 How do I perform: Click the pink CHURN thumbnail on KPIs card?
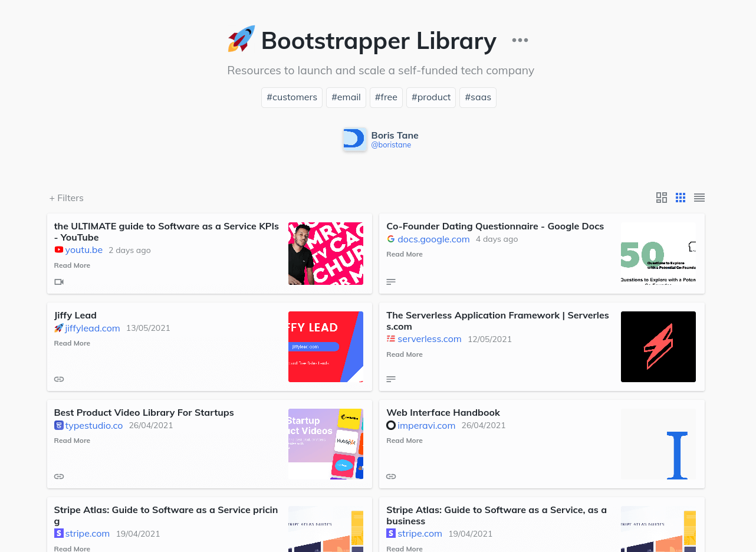(x=326, y=254)
